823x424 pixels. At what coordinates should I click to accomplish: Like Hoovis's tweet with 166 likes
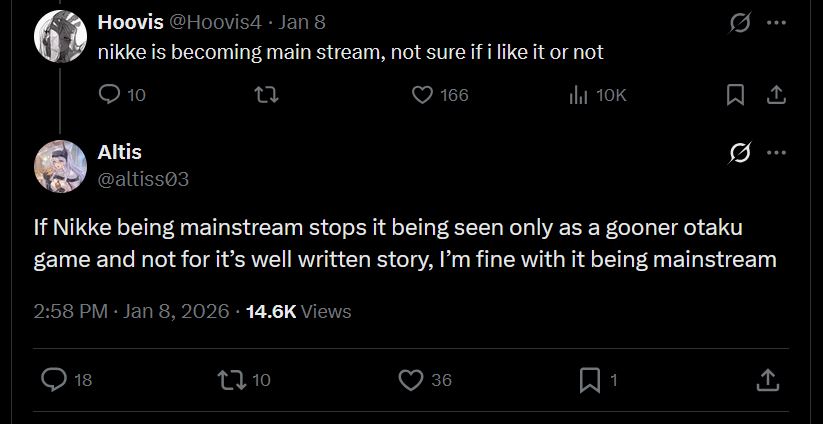coord(423,95)
